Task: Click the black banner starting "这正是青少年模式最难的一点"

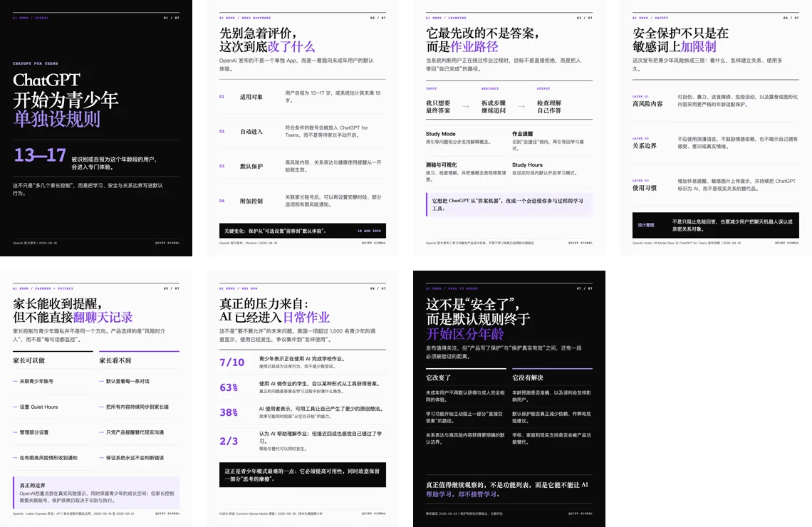Action: 303,475
